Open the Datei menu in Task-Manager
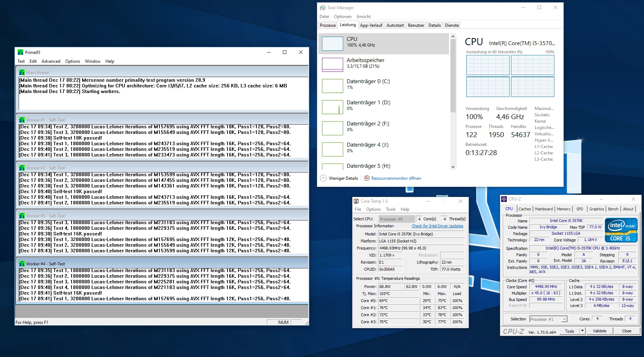Image resolution: width=644 pixels, height=357 pixels. pos(324,17)
